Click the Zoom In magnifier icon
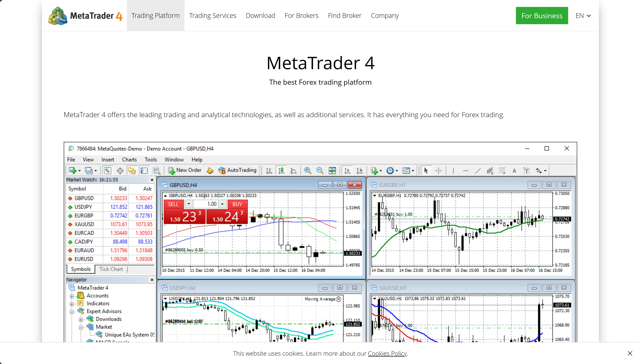Viewport: 639px width, 364px height. (308, 171)
